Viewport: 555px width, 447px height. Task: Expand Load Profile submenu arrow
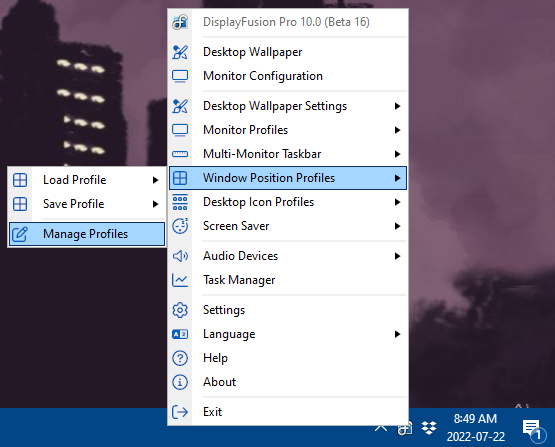pyautogui.click(x=155, y=180)
